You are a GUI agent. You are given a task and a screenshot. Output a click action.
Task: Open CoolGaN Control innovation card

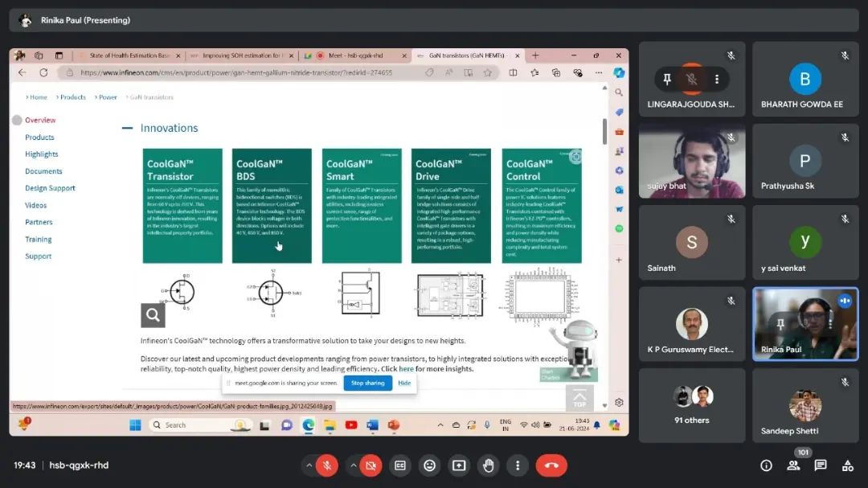click(542, 206)
